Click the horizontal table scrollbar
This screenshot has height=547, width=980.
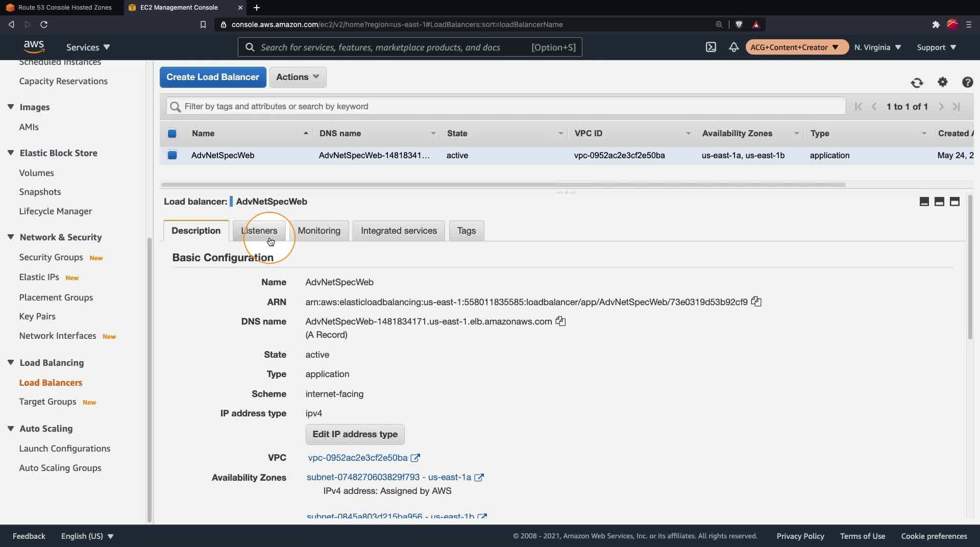click(x=503, y=184)
